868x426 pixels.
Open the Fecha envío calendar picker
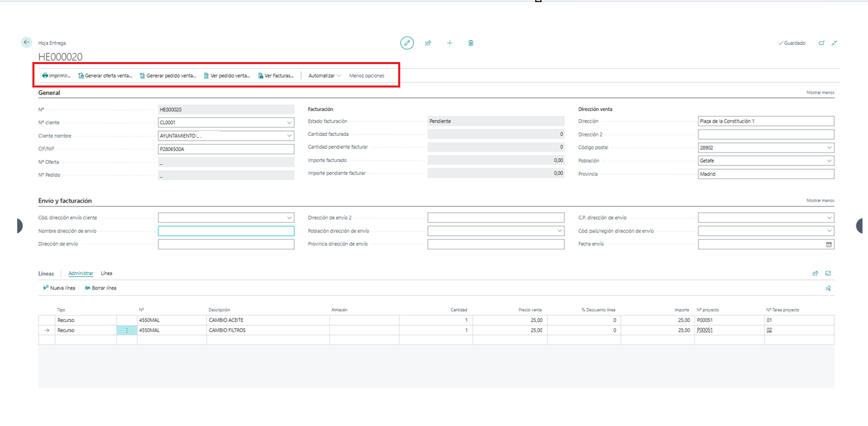click(x=829, y=244)
